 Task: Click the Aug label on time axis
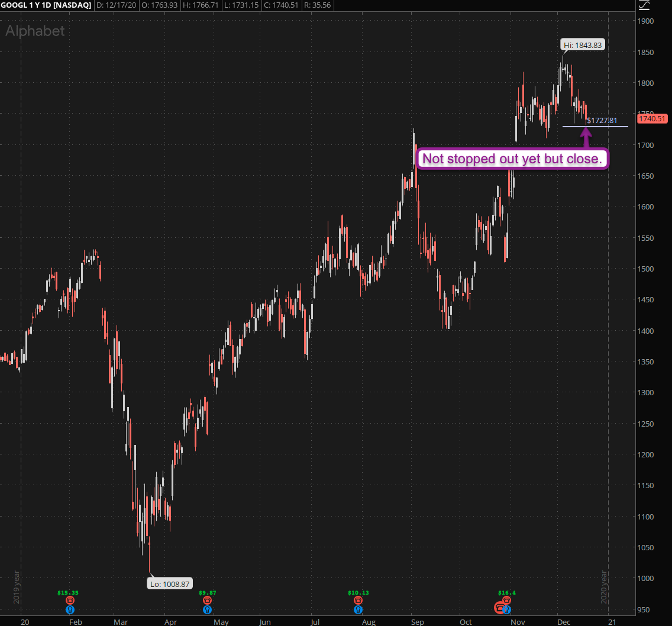367,622
